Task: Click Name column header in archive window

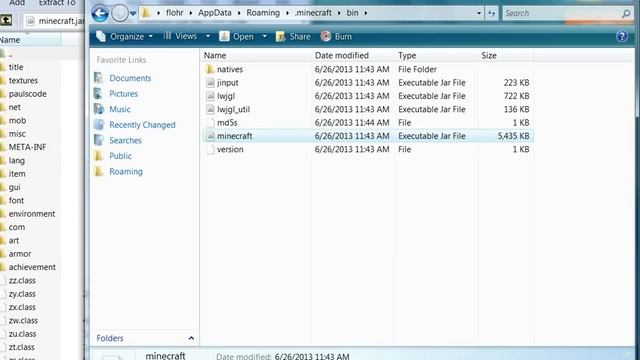Action: [x=30, y=40]
